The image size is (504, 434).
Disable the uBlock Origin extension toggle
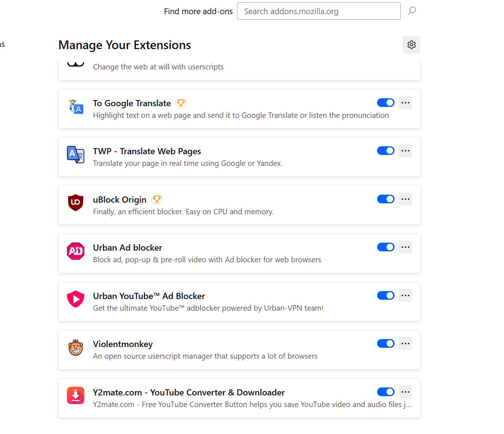coord(385,199)
